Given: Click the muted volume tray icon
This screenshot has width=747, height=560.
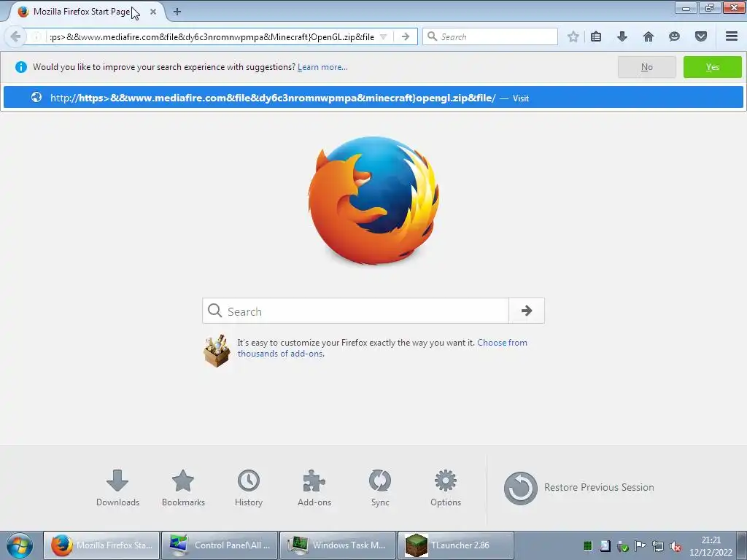Looking at the screenshot, I should tap(675, 546).
